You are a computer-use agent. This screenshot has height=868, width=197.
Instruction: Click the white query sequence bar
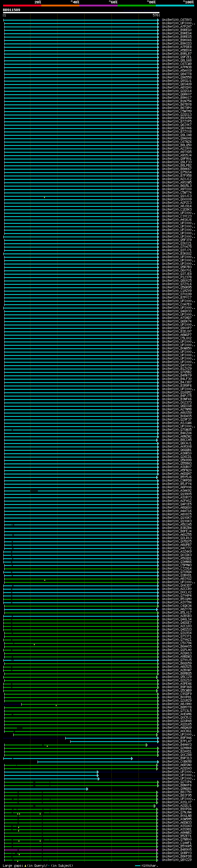point(81,12)
